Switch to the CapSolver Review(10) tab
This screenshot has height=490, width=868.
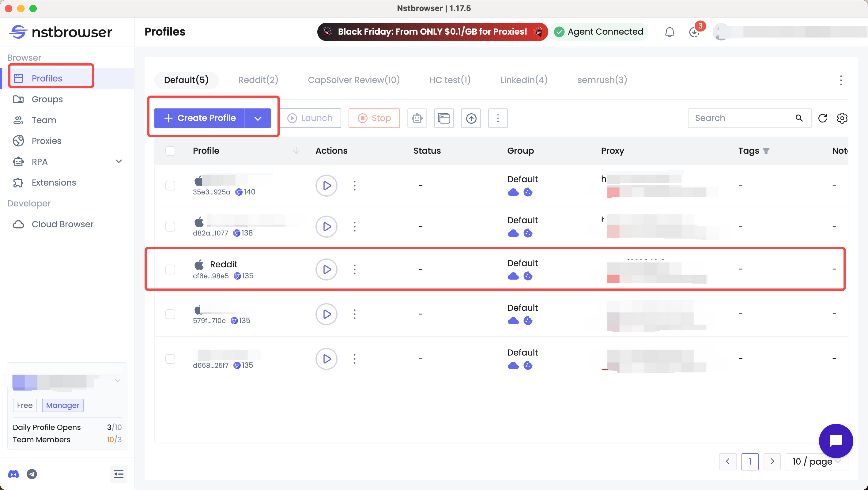(353, 80)
